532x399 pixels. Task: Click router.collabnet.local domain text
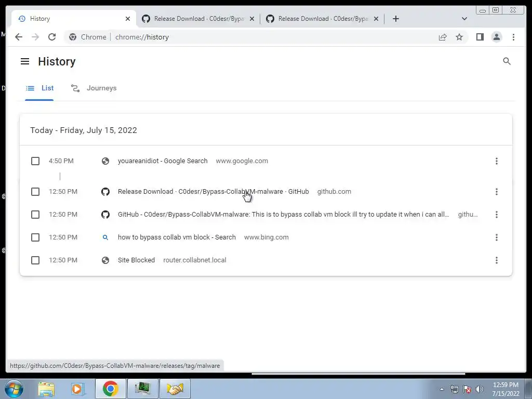(x=195, y=260)
